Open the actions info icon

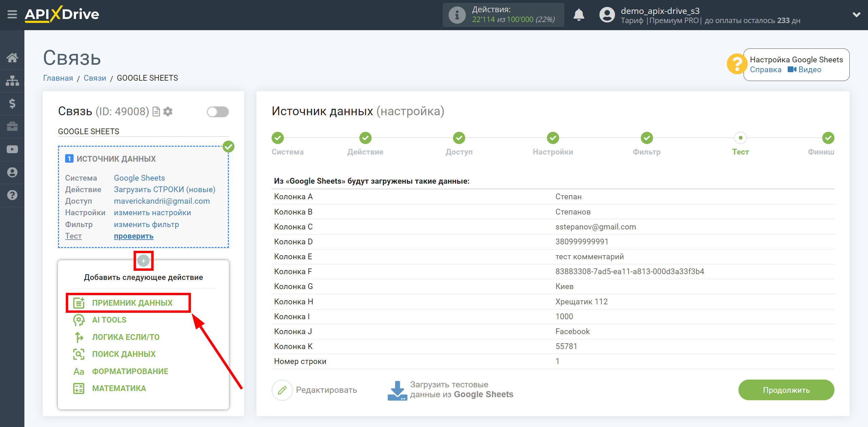[457, 15]
